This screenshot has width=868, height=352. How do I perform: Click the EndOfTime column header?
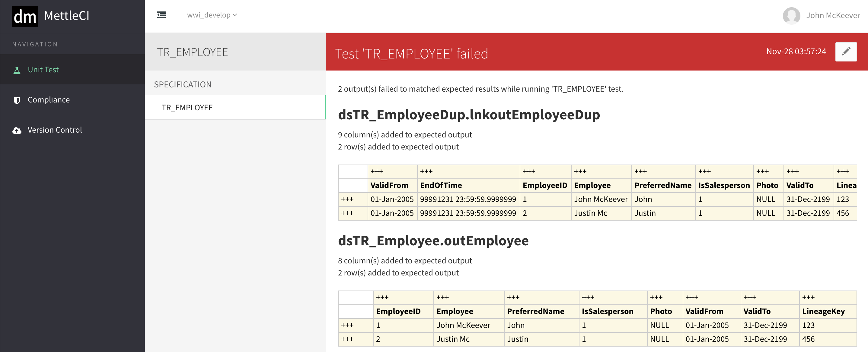pos(441,185)
